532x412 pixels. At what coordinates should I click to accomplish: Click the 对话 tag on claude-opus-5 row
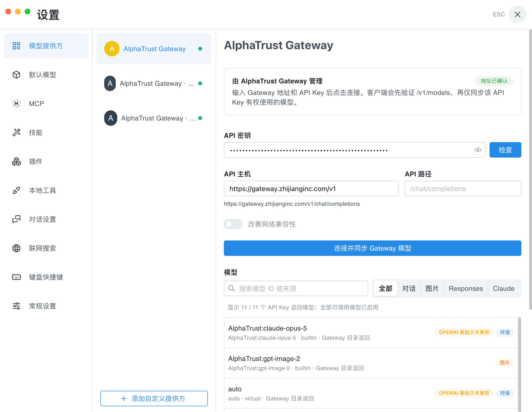click(x=505, y=332)
